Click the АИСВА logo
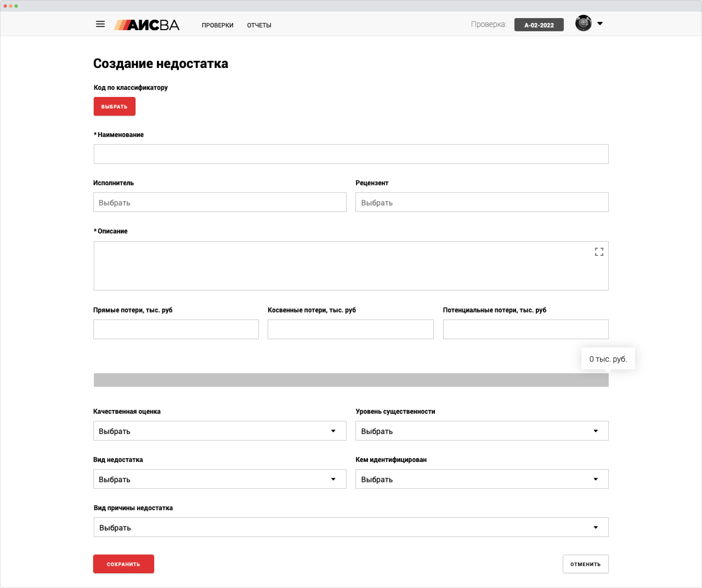This screenshot has height=588, width=702. pos(147,25)
